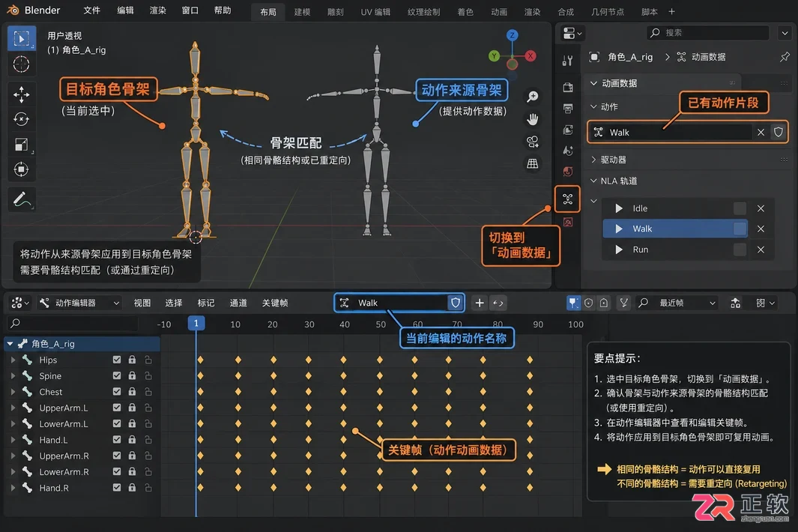Open the 文件 menu

91,10
